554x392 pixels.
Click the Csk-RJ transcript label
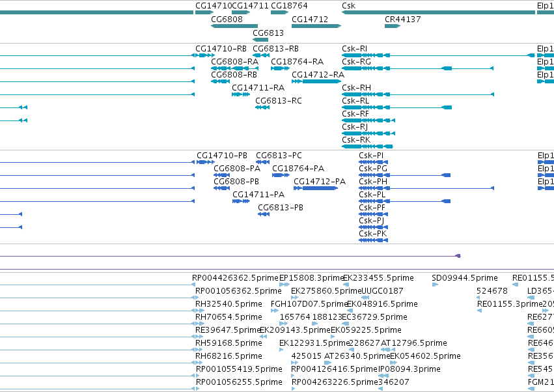click(x=355, y=127)
